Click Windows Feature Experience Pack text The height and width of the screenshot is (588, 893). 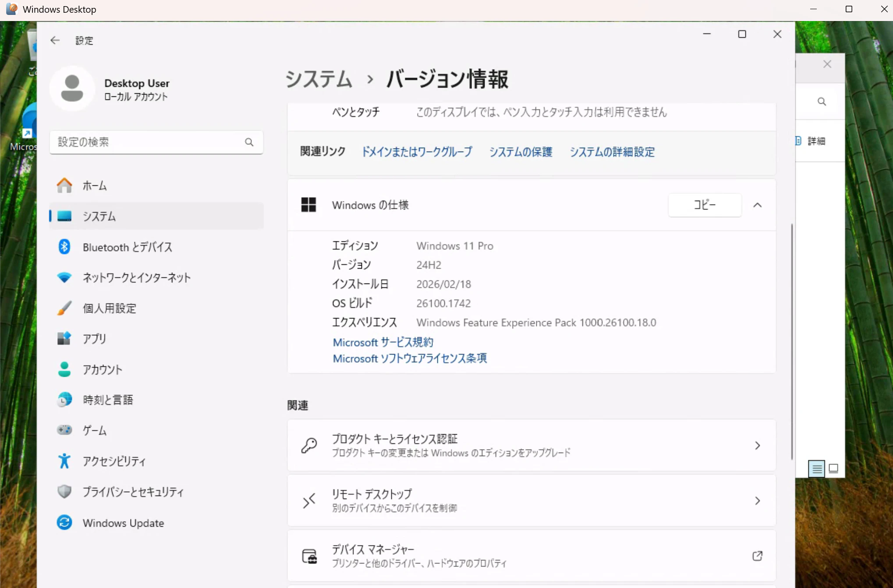coord(536,322)
